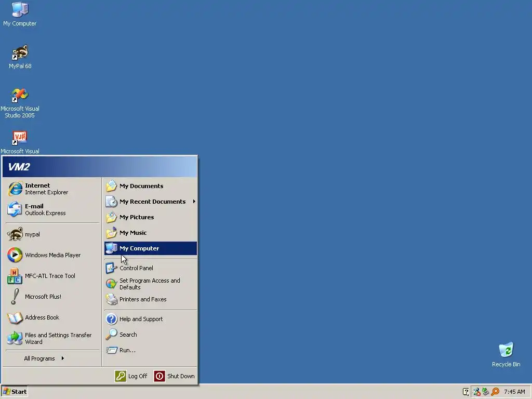The height and width of the screenshot is (399, 532).
Task: Open the messenger tray icon with red X
Action: [476, 392]
